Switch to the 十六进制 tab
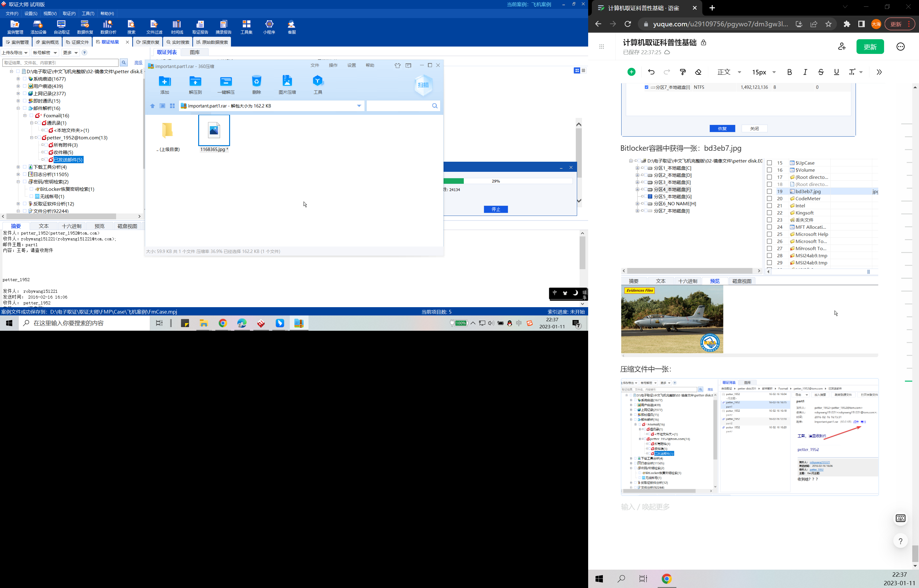This screenshot has height=588, width=919. (71, 226)
